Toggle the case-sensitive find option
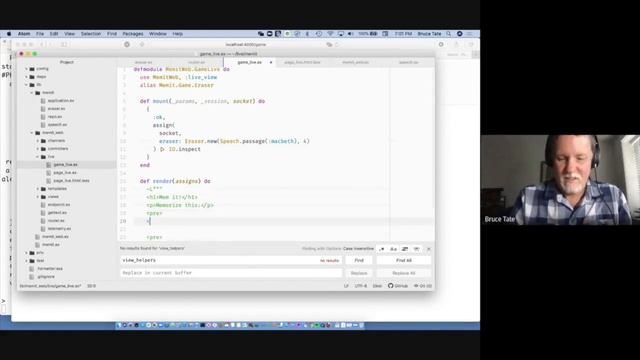The image size is (640, 360). (393, 249)
